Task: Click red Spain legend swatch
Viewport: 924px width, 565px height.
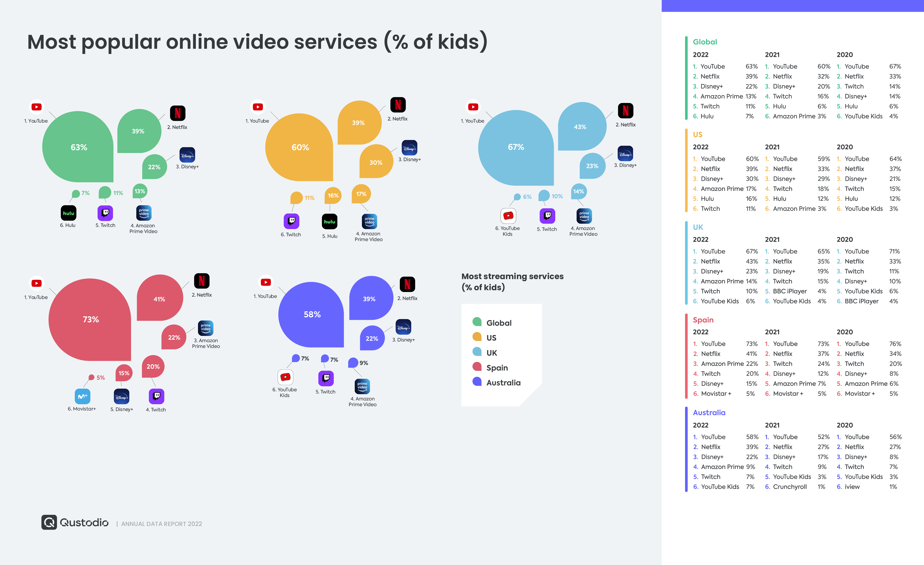Action: click(x=477, y=366)
